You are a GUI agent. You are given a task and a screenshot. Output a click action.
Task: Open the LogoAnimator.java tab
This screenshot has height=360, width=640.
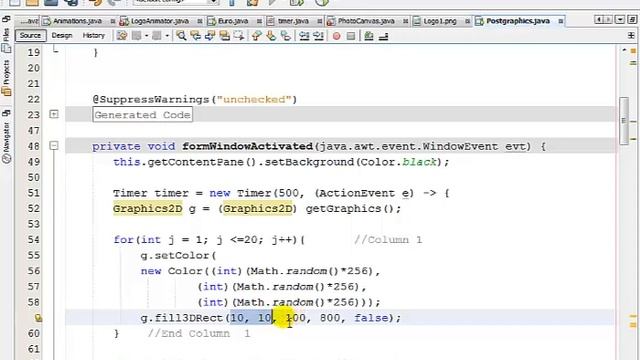click(x=159, y=21)
